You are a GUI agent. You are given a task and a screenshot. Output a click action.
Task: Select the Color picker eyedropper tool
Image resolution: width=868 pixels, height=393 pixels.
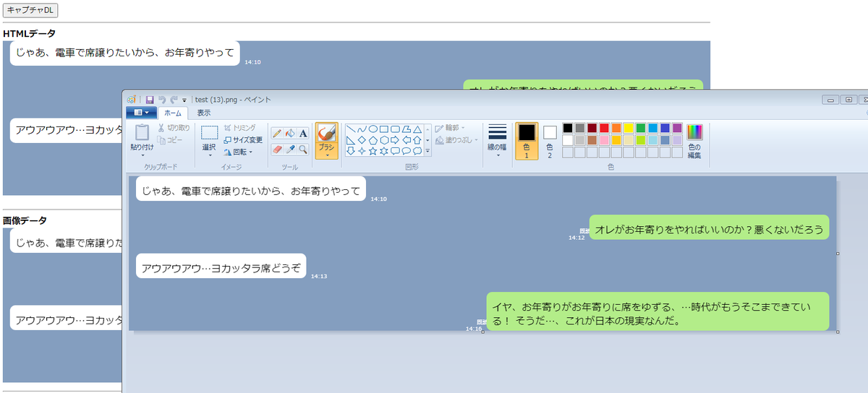coord(289,149)
